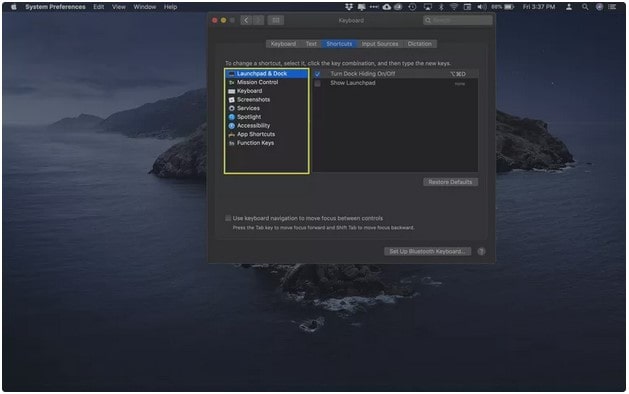Select Accessibility category
Viewport: 629px width, 394px height.
pyautogui.click(x=267, y=126)
